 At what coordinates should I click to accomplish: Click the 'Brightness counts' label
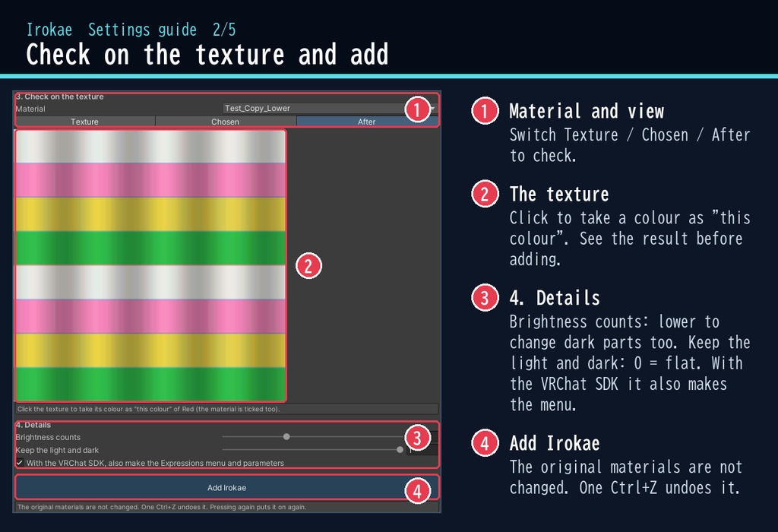coord(48,437)
